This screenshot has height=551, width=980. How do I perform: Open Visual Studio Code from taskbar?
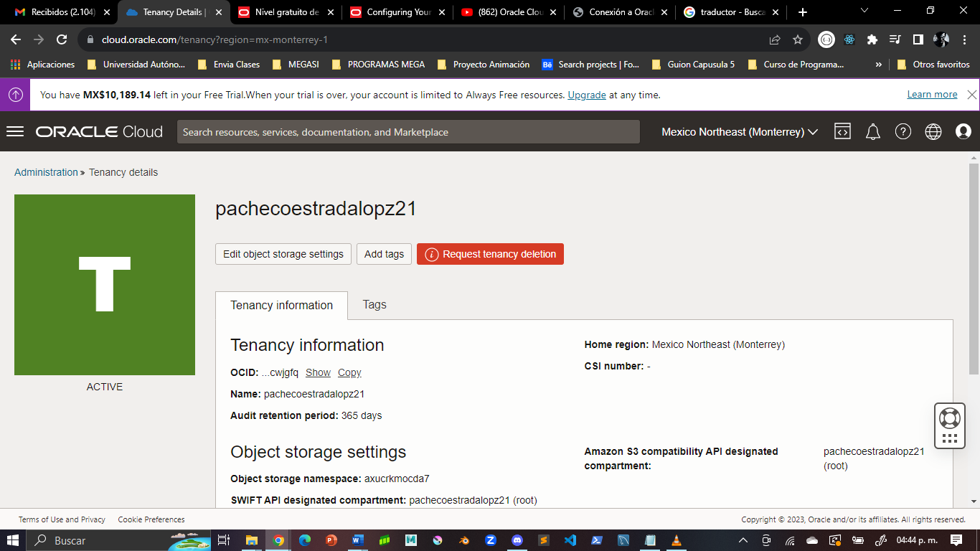tap(570, 540)
